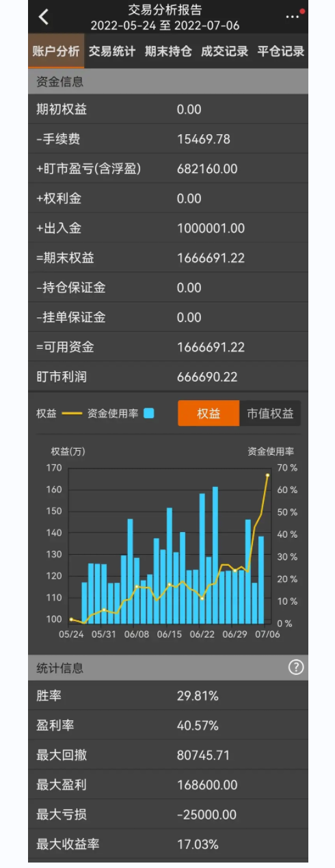The image size is (335, 868).
Task: Tap the report date range 2022-05-24 至 2022-07-06
Action: 165,25
